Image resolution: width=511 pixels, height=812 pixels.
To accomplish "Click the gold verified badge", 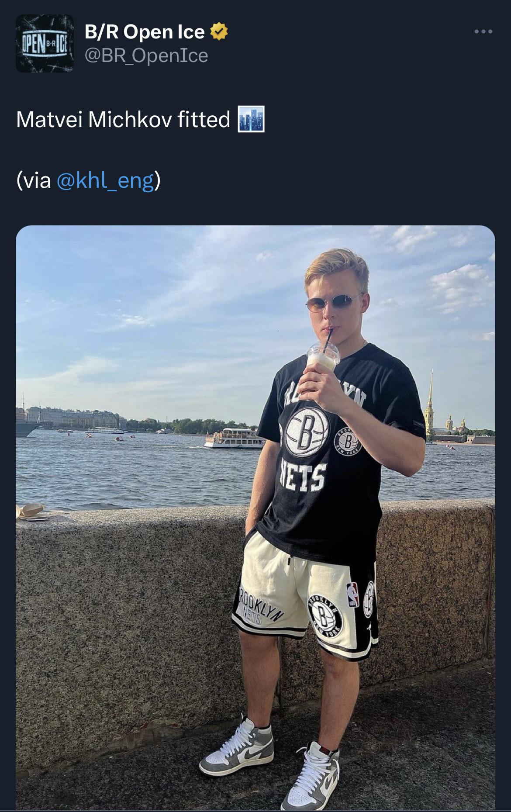I will click(219, 31).
